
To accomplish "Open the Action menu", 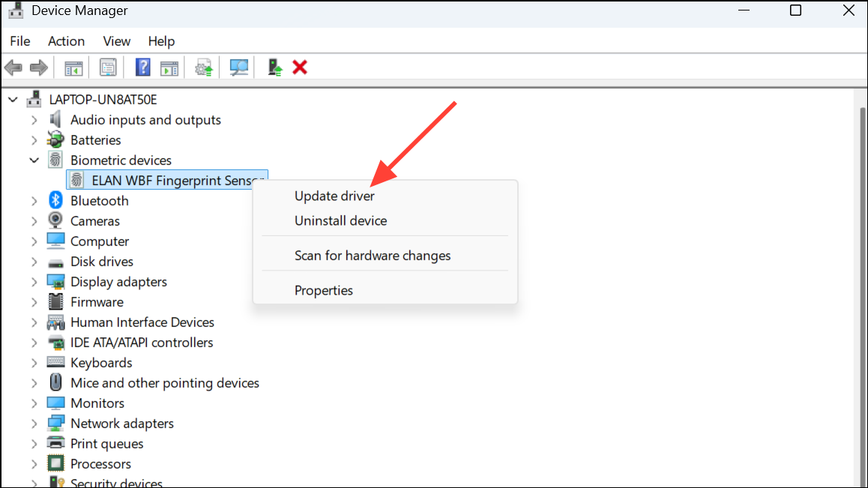I will (x=67, y=41).
